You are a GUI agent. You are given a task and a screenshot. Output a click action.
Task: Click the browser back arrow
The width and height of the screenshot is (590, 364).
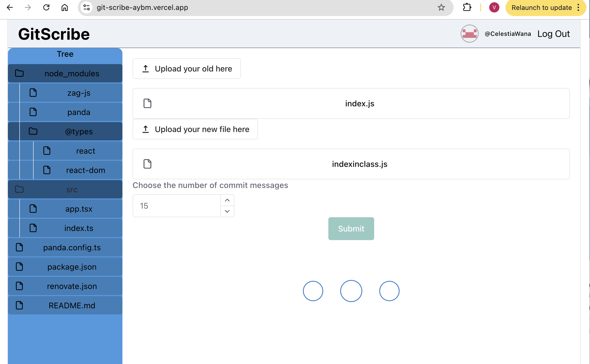[x=10, y=8]
